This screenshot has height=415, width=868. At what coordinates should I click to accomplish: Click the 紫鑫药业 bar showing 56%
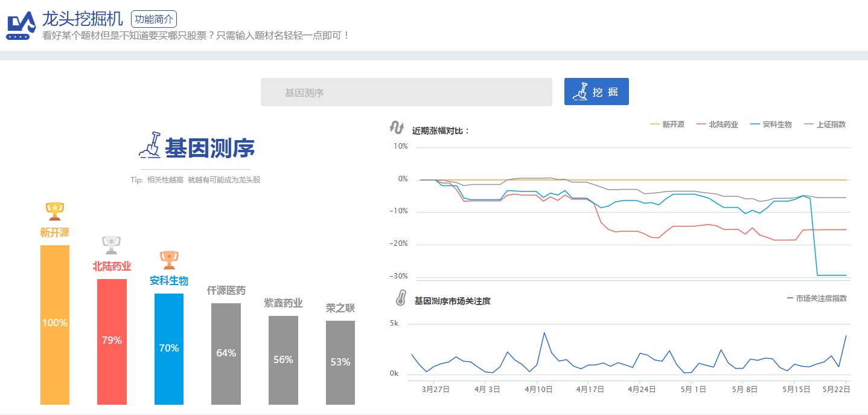coord(282,359)
